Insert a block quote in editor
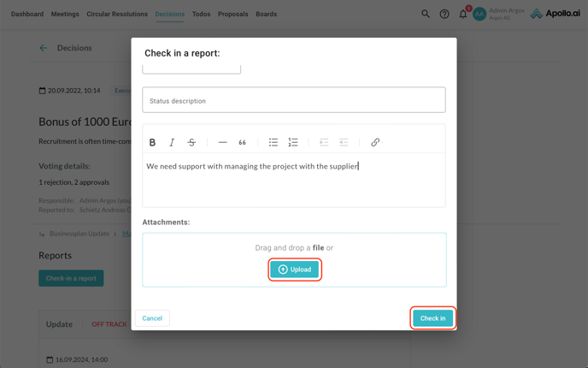The image size is (588, 368). [x=242, y=142]
